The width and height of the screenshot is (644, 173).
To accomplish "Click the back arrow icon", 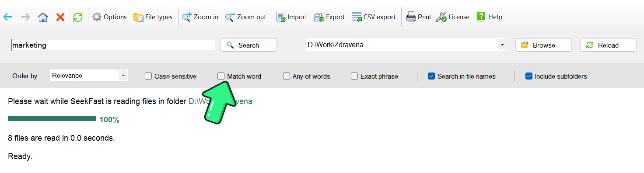I will 8,17.
